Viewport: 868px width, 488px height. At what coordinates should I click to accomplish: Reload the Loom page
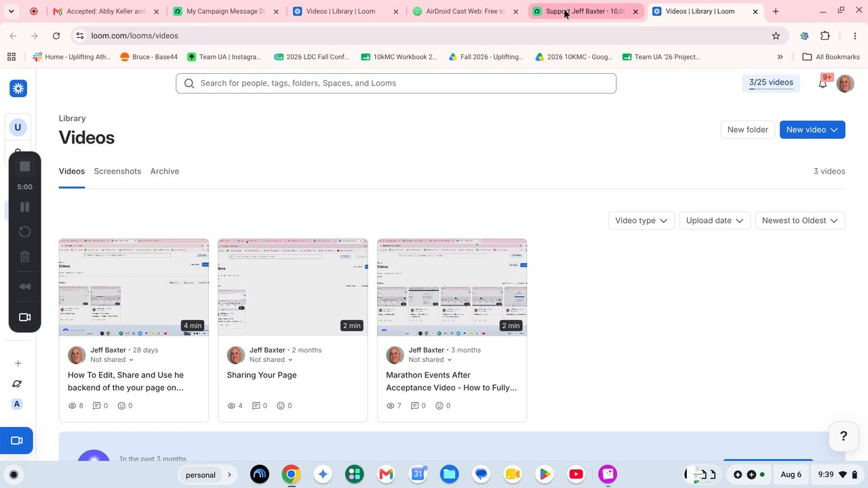coord(56,36)
